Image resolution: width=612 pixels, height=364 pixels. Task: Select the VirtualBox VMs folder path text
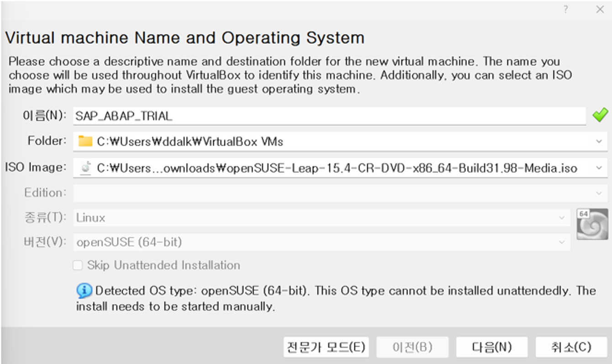coord(190,142)
